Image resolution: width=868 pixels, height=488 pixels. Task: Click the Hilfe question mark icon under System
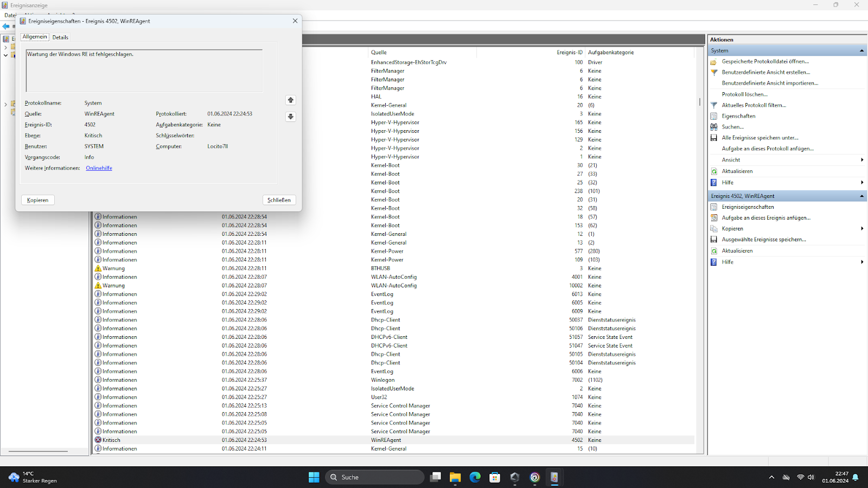point(714,183)
